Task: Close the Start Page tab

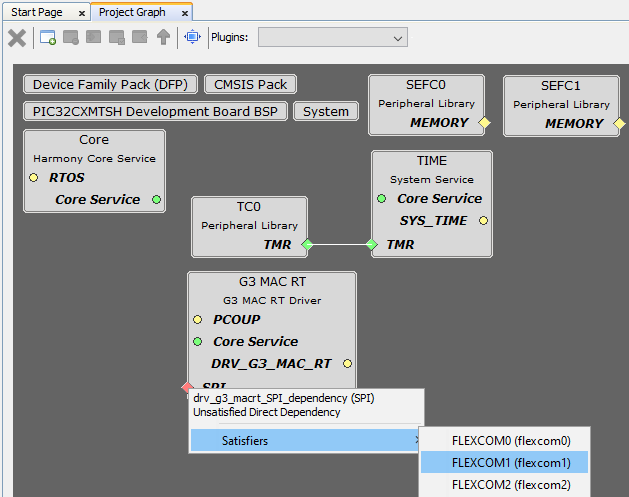Action: click(82, 14)
